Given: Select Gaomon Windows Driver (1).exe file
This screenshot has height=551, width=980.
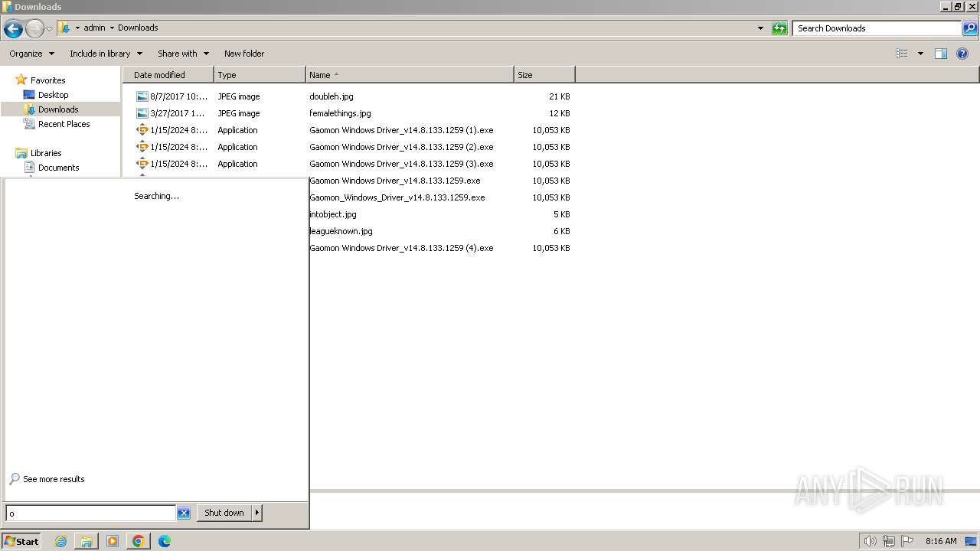Looking at the screenshot, I should click(x=401, y=130).
